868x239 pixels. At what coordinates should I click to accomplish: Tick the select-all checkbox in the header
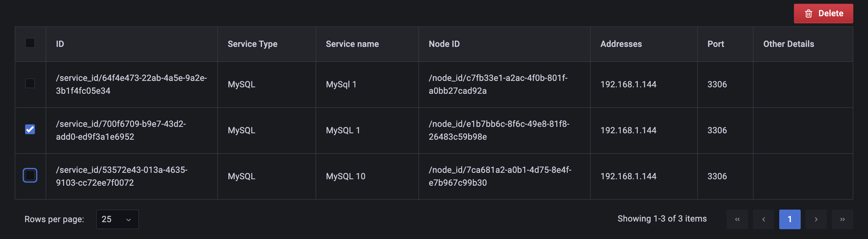point(30,43)
